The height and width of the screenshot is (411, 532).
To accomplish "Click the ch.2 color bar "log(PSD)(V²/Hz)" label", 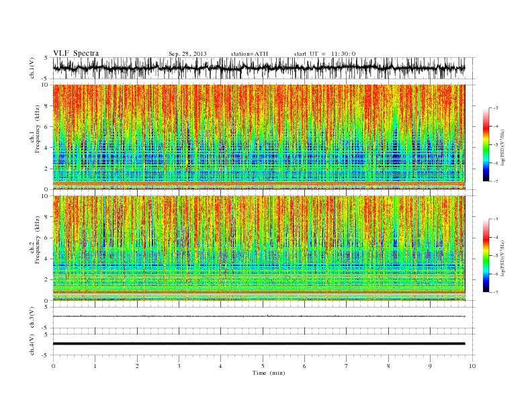I will click(x=502, y=258).
